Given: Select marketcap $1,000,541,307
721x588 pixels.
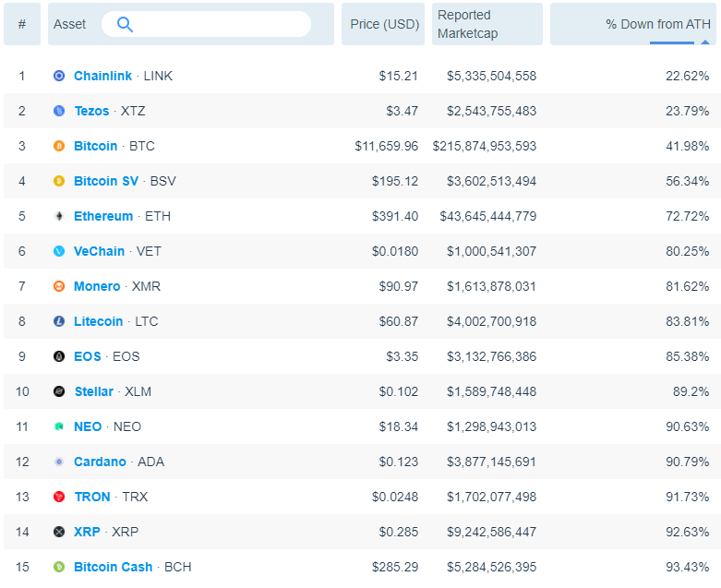Looking at the screenshot, I should [x=491, y=251].
